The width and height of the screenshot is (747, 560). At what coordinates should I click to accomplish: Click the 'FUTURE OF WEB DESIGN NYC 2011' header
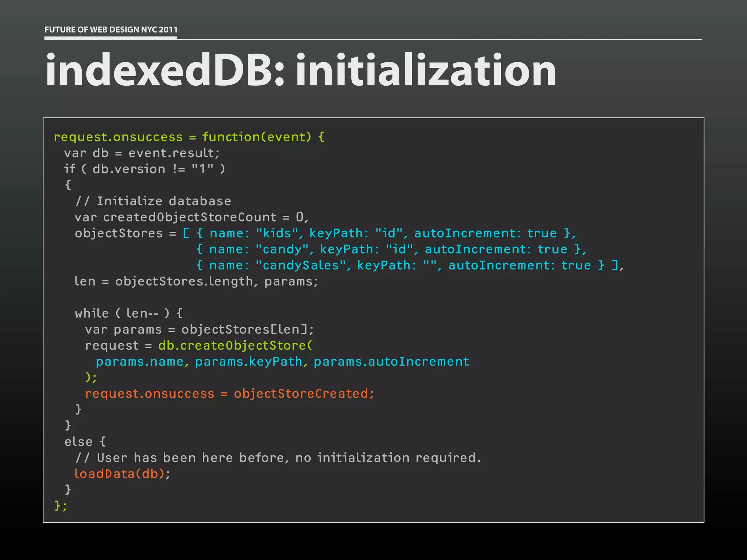(111, 30)
